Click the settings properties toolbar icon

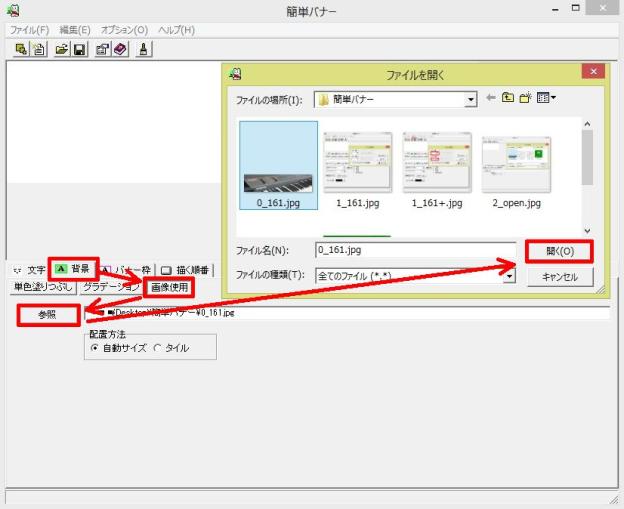pos(102,49)
